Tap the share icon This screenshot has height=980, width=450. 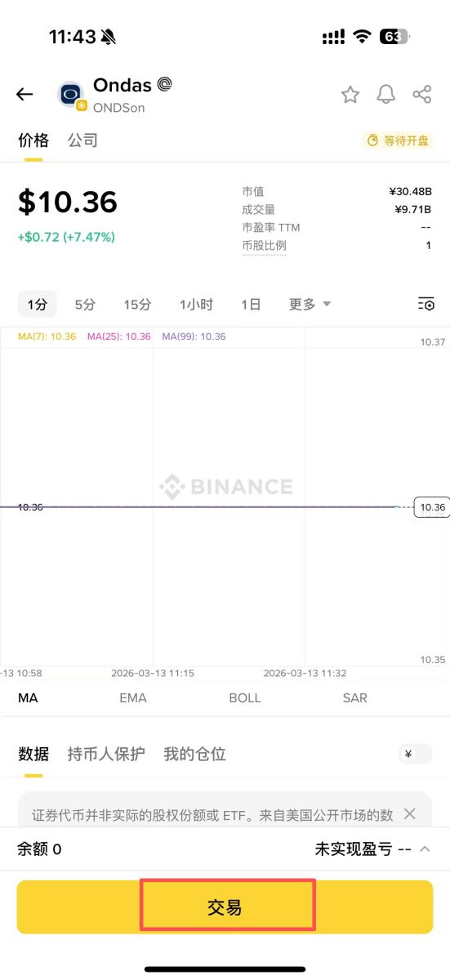422,95
